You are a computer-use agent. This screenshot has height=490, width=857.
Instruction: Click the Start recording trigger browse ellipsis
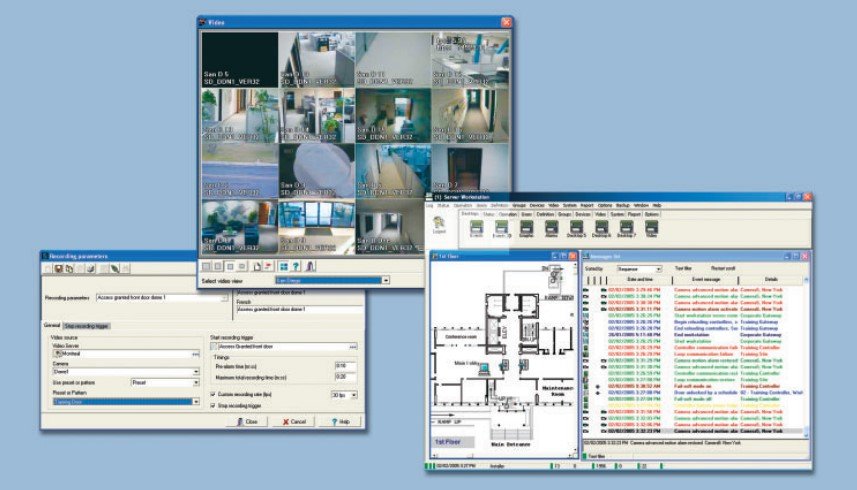point(353,346)
